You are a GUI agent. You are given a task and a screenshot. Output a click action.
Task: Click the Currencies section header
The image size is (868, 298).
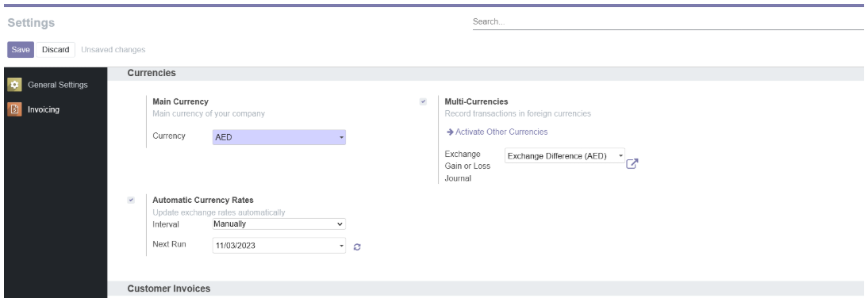[152, 73]
